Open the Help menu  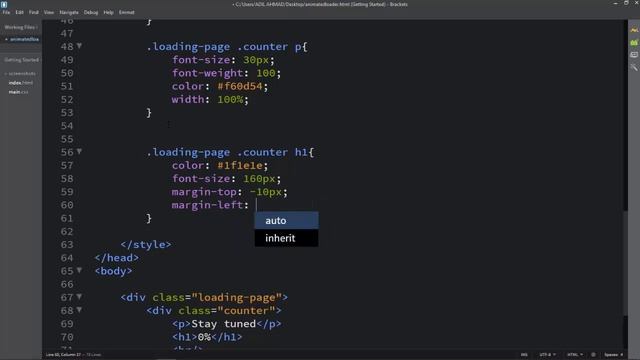pyautogui.click(x=109, y=12)
